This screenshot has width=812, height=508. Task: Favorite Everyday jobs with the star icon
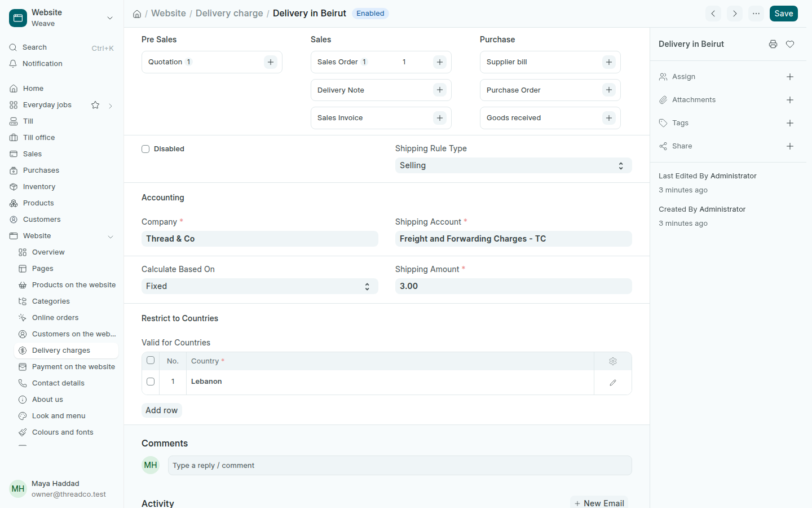tap(95, 105)
